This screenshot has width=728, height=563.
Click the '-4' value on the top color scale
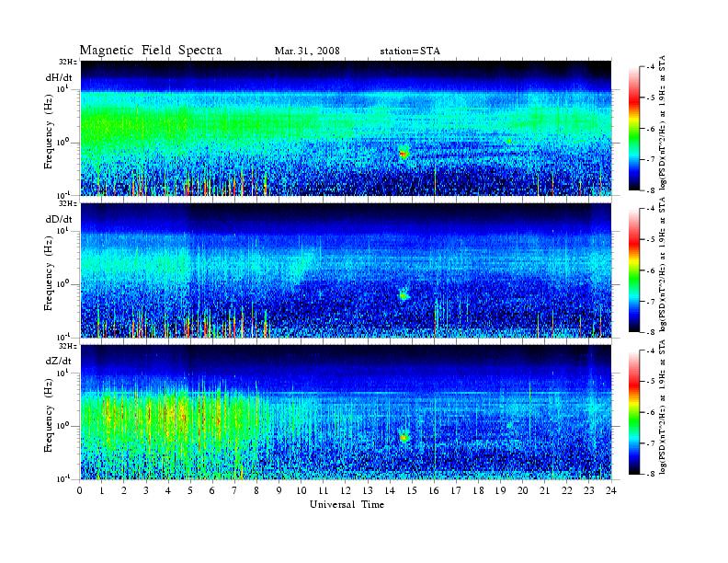click(651, 67)
